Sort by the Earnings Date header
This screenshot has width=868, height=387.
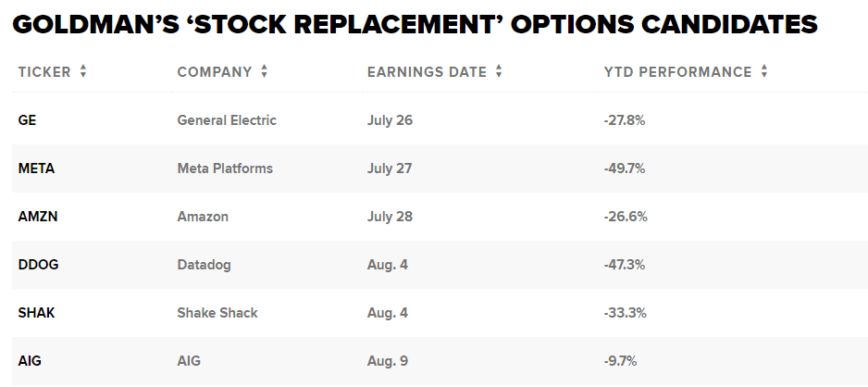(427, 71)
